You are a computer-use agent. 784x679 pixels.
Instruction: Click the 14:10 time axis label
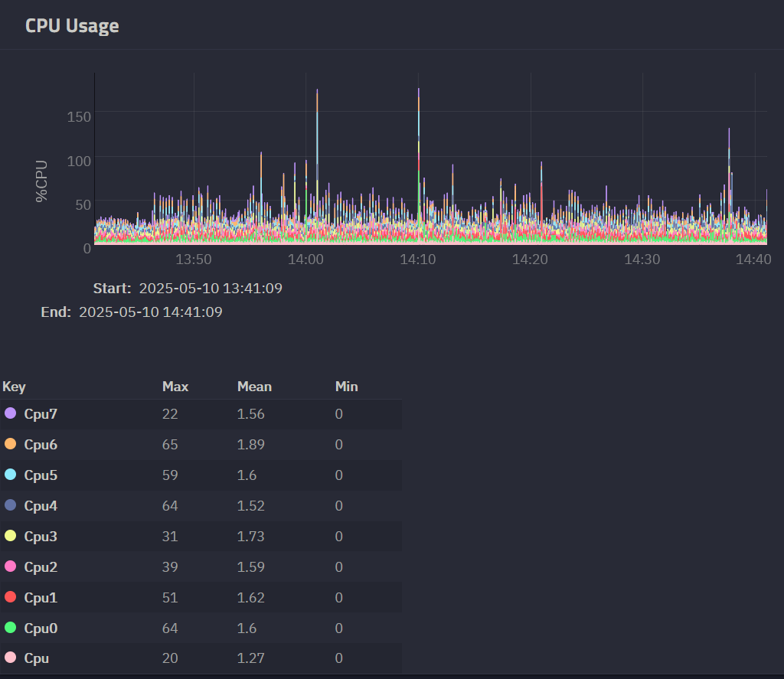418,260
